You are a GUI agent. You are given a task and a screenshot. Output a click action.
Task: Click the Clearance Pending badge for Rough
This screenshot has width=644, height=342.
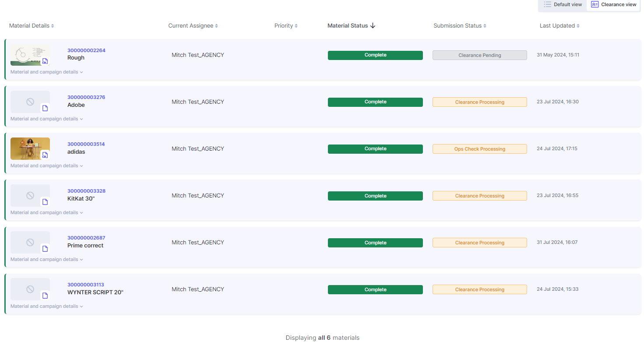(x=480, y=55)
